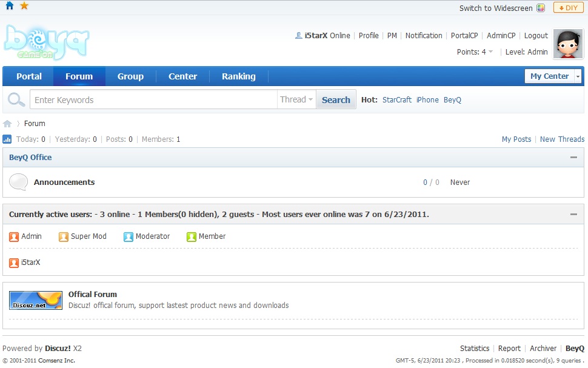Click the widescreen switch color icon
Image resolution: width=588 pixels, height=368 pixels.
[540, 8]
